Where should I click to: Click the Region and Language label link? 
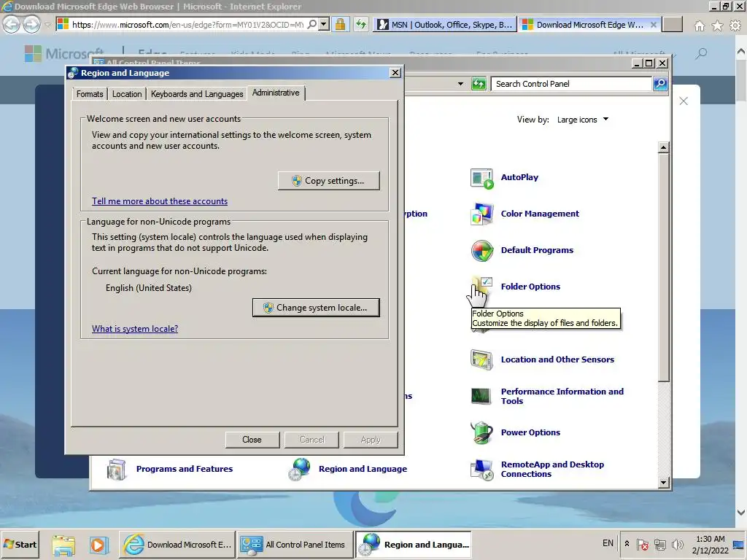pyautogui.click(x=363, y=469)
